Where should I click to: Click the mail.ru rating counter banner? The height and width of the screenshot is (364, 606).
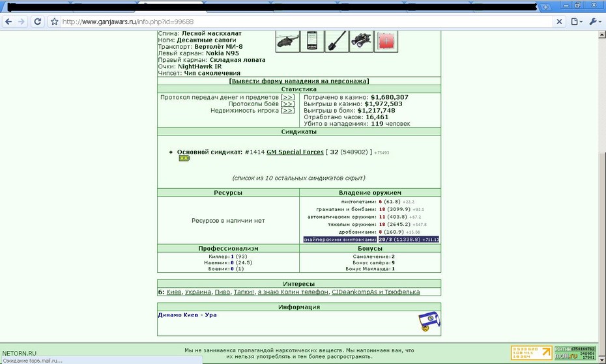coord(575,353)
